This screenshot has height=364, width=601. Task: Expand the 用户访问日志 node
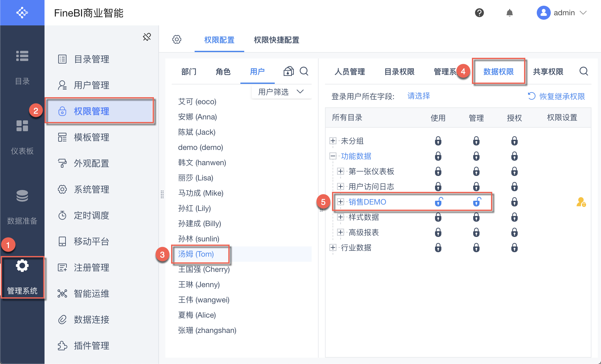(x=341, y=186)
